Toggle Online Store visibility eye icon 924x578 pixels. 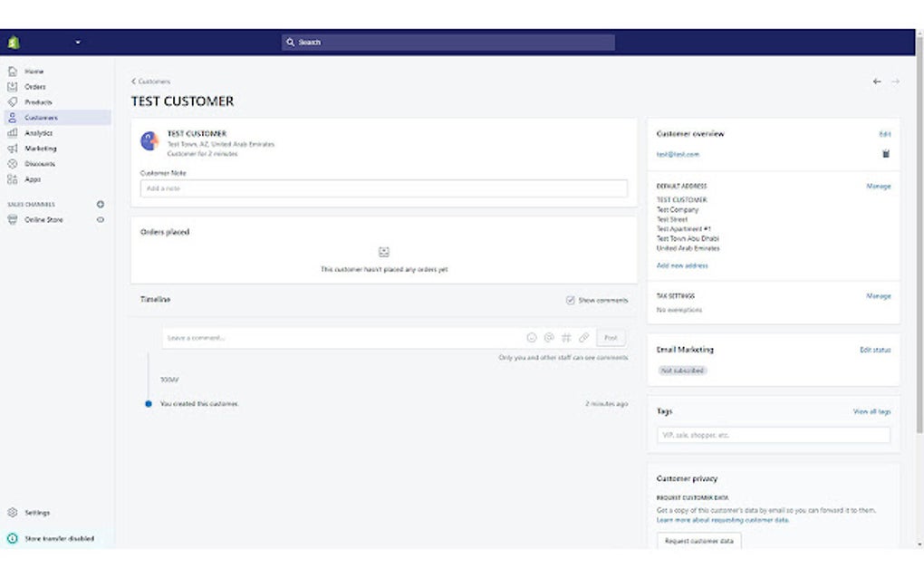tap(100, 219)
